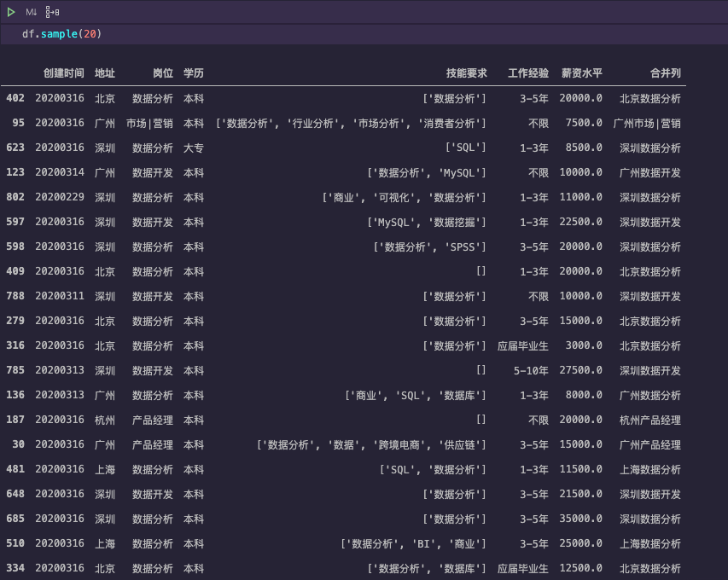
Task: Select the 合并列 column header
Action: [665, 73]
